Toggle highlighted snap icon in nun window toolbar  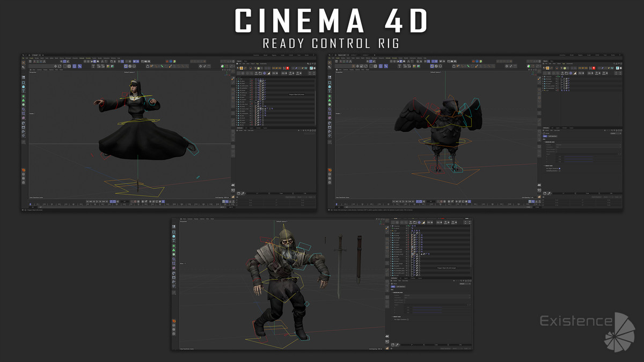point(75,66)
